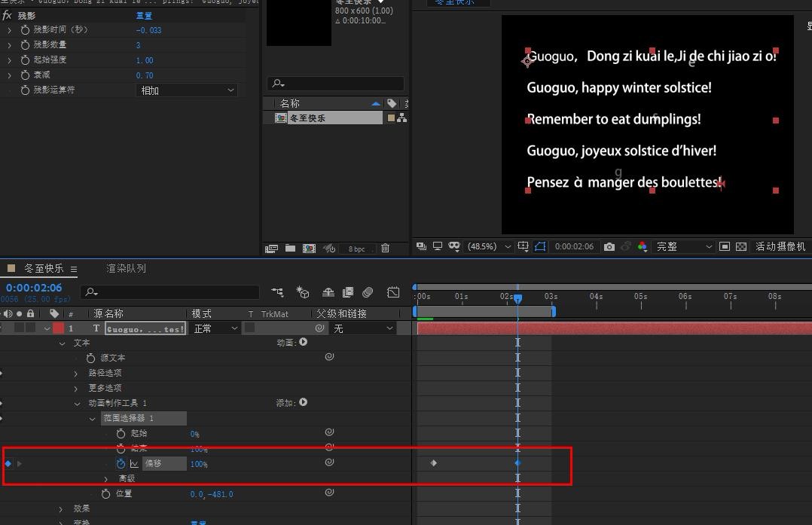The width and height of the screenshot is (812, 525).
Task: Click the preview time 0:00:02:06 in viewer
Action: [574, 246]
